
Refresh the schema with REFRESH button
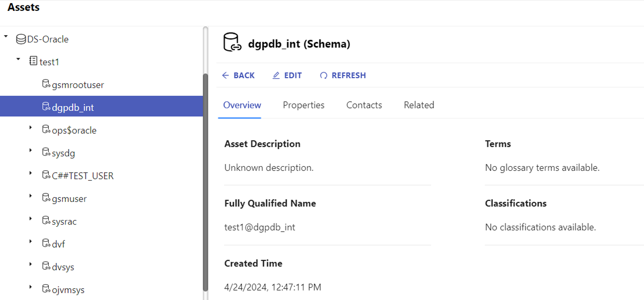click(x=343, y=75)
